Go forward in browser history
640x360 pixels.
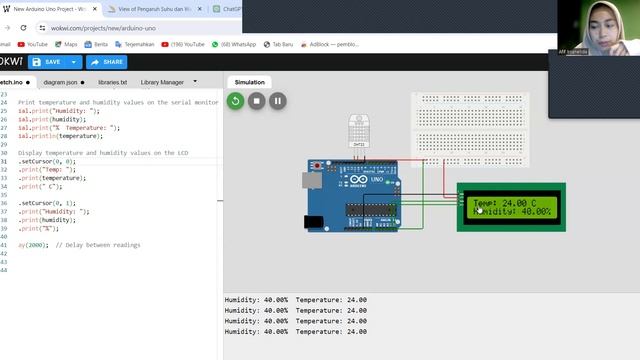[7, 28]
